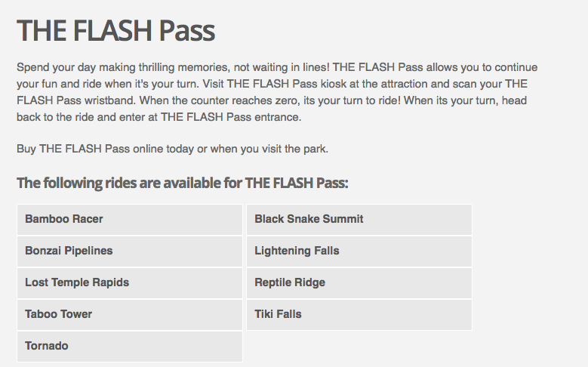Image resolution: width=588 pixels, height=367 pixels.
Task: Click the text mentioning THE FLASH Pass kiosk
Action: pyautogui.click(x=272, y=84)
